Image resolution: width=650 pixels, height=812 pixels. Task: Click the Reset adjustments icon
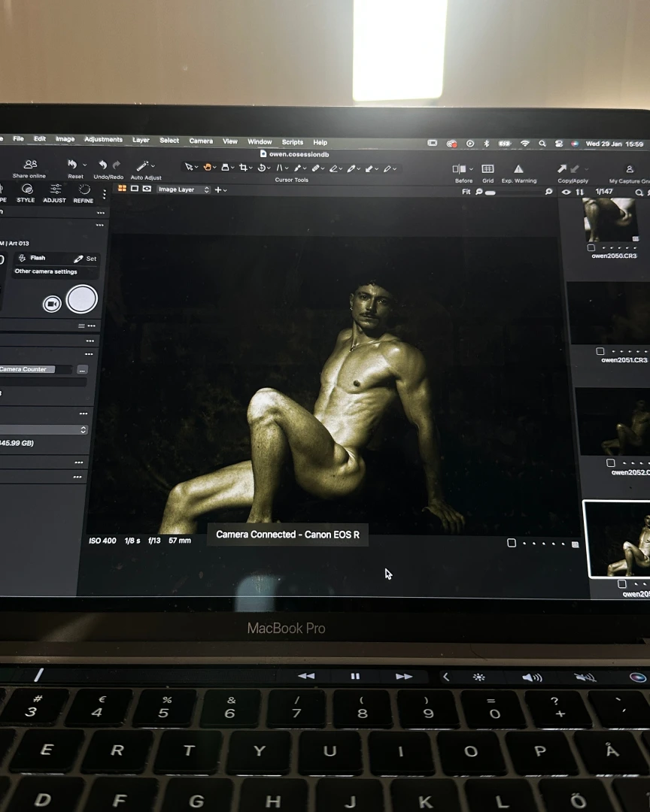(73, 165)
